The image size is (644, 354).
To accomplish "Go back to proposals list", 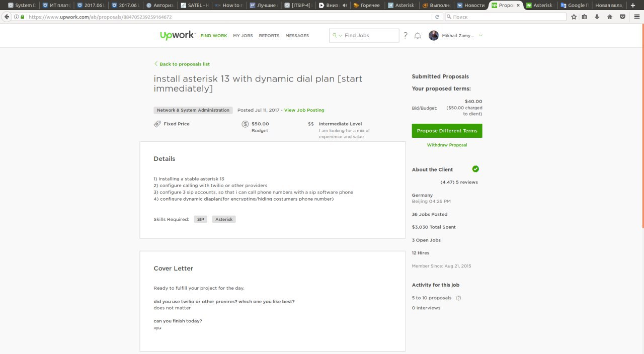I will pos(182,64).
